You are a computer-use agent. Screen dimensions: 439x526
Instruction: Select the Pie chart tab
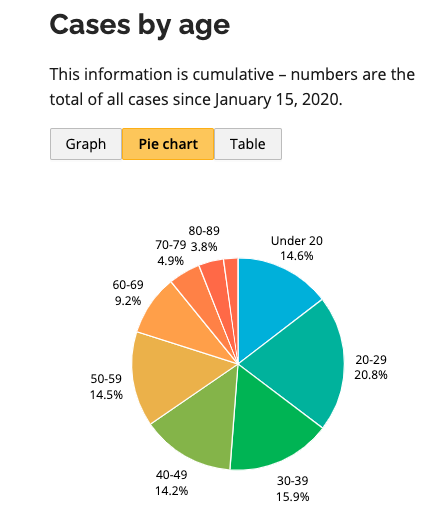pyautogui.click(x=168, y=144)
